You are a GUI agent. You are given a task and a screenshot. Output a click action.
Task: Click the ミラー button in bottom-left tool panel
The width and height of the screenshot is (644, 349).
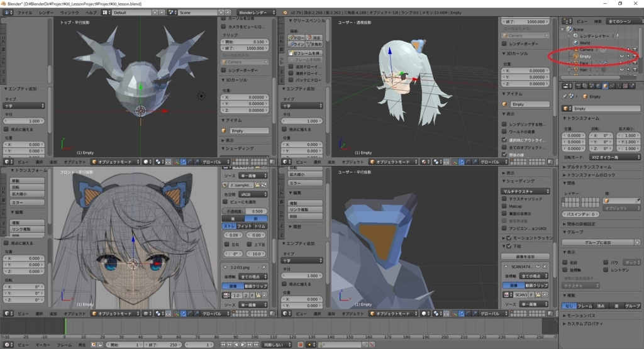click(x=27, y=202)
